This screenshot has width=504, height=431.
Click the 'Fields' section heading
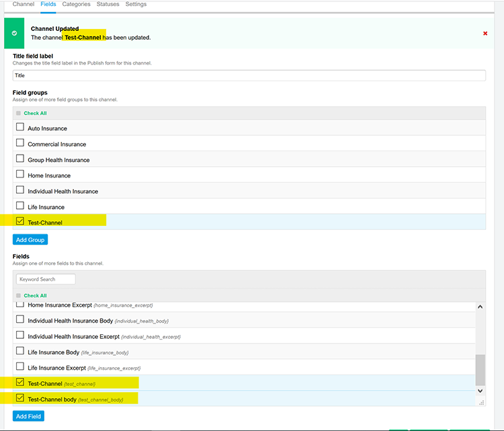21,256
